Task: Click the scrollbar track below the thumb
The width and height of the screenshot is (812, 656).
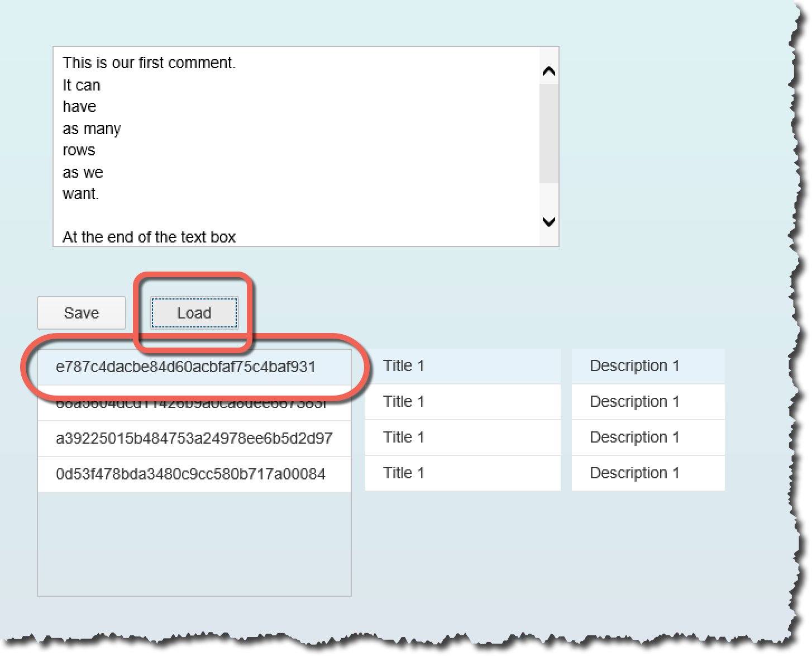Action: point(549,197)
